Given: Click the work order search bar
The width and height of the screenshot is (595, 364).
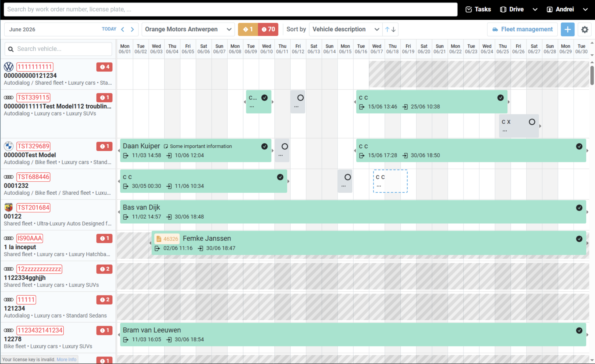Looking at the screenshot, I should tap(230, 9).
